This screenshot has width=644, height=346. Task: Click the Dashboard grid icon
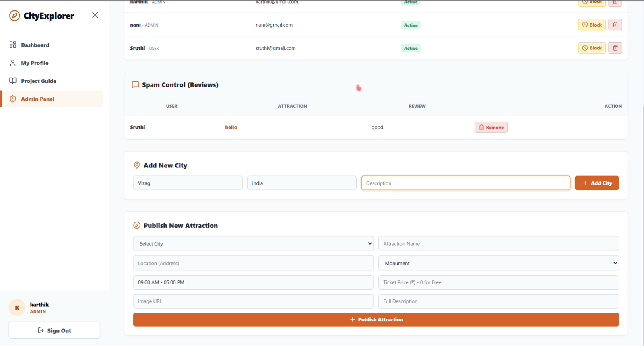[13, 45]
